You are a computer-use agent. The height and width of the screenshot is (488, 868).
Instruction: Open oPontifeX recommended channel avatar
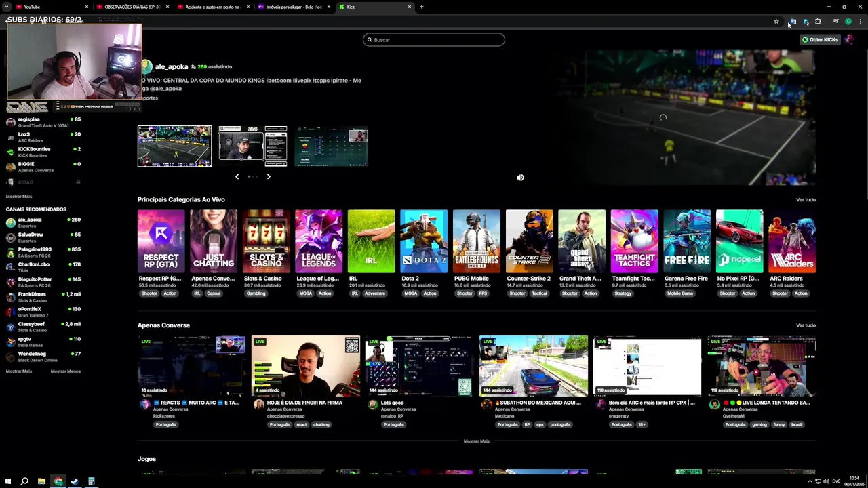click(10, 312)
